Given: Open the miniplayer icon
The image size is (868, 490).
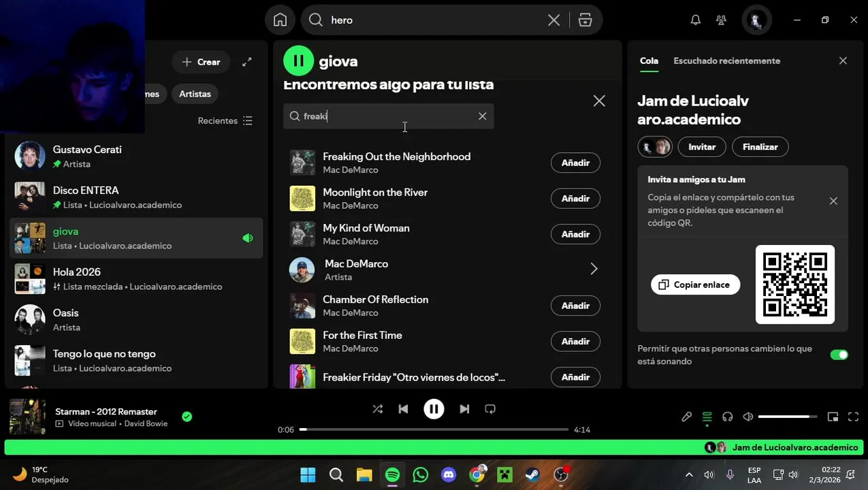Looking at the screenshot, I should point(833,416).
